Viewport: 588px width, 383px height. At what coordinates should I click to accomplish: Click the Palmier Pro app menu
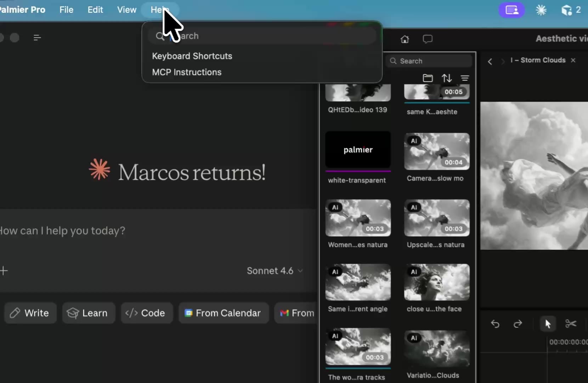click(22, 10)
